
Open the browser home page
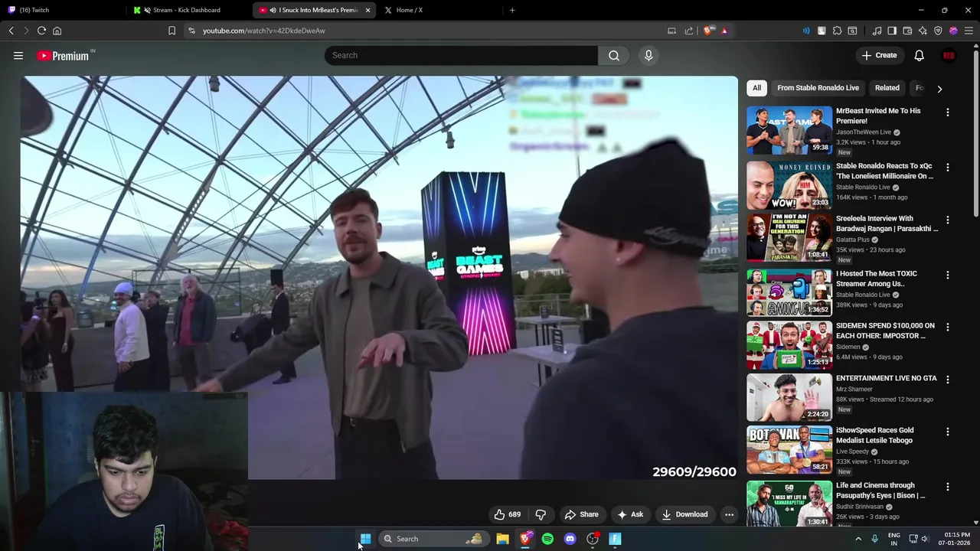(x=57, y=31)
